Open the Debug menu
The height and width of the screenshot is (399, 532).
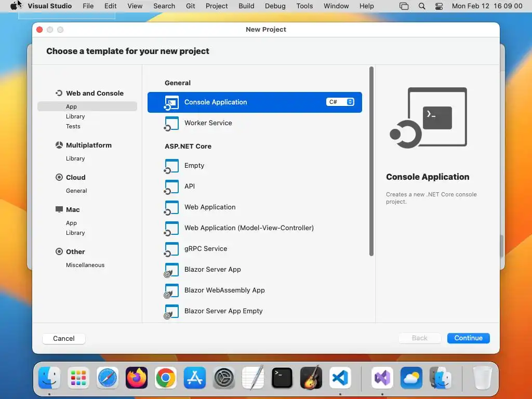(x=275, y=6)
